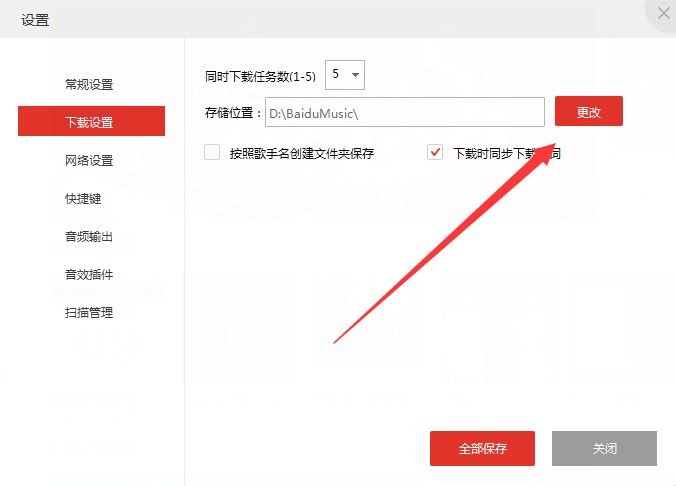Image resolution: width=676 pixels, height=486 pixels.
Task: Open 音效插件 settings
Action: point(89,275)
